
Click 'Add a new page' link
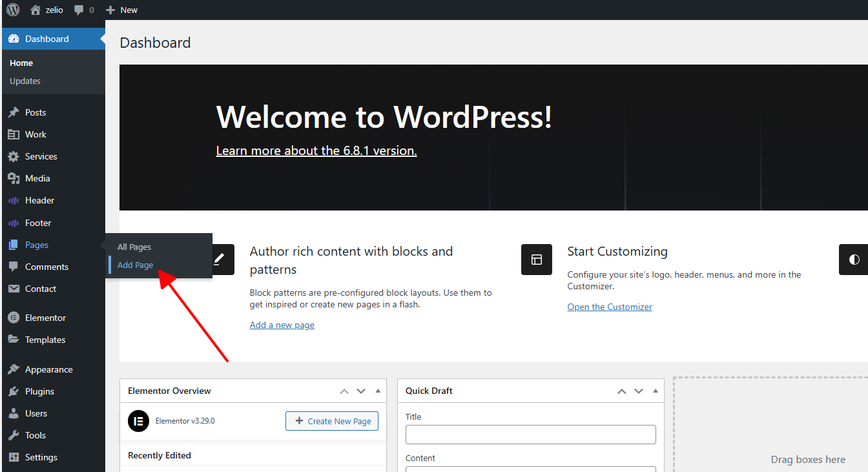pyautogui.click(x=282, y=325)
